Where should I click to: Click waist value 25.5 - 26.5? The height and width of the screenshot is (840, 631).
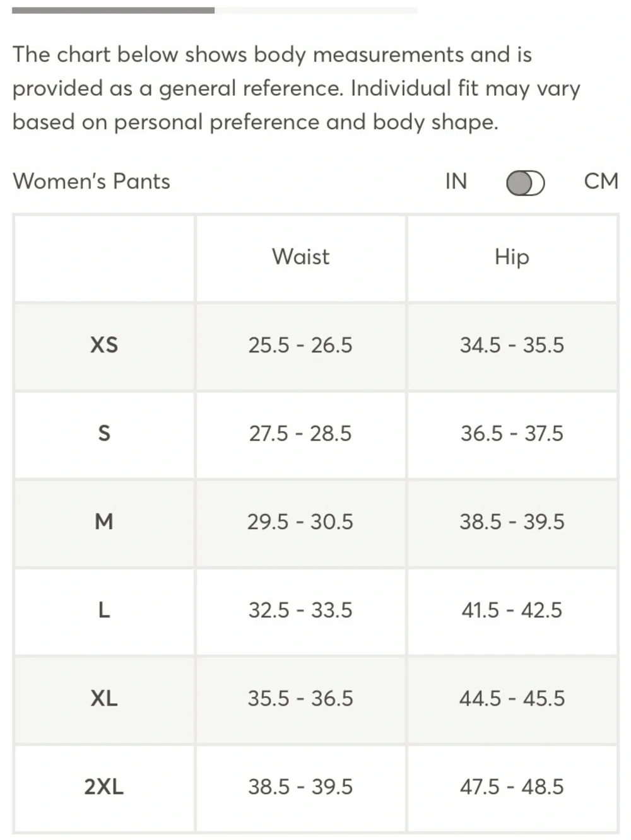[300, 346]
